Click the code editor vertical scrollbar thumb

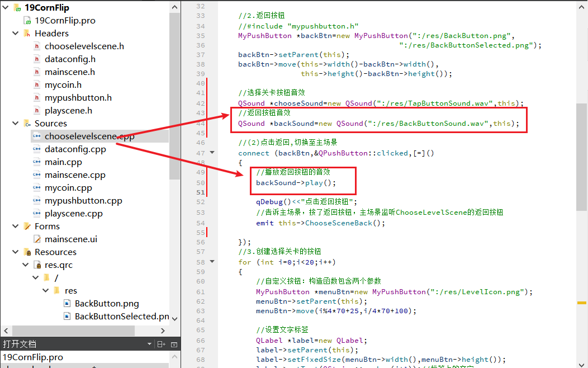[x=581, y=157]
